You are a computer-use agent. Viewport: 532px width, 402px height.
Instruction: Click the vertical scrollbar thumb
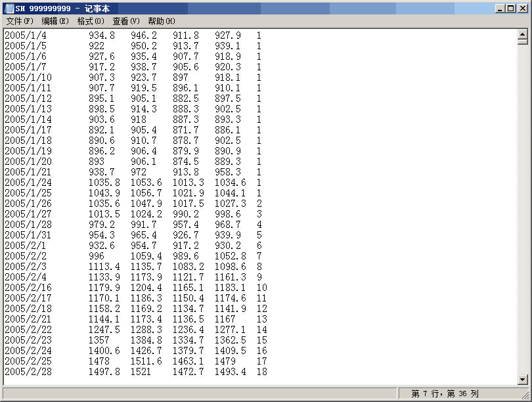point(523,42)
